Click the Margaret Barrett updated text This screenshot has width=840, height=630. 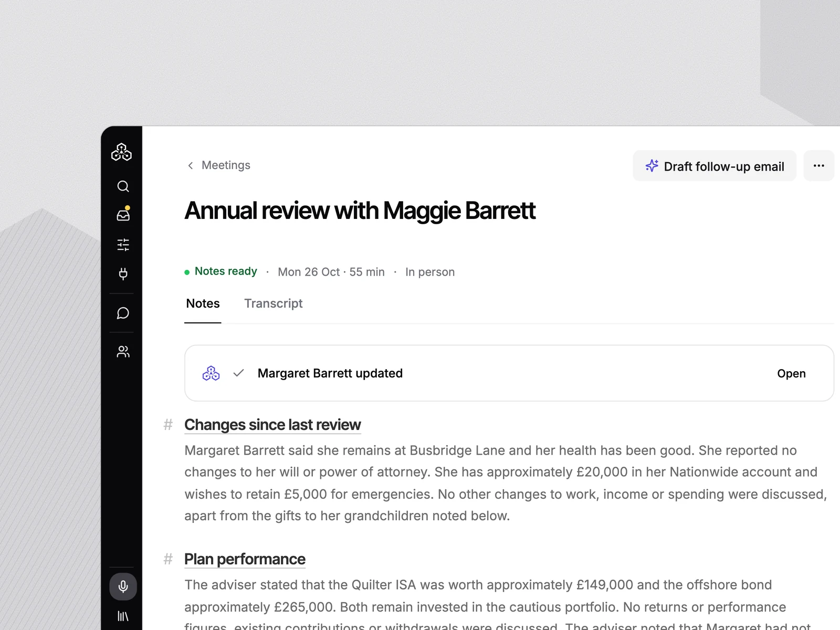pos(330,373)
